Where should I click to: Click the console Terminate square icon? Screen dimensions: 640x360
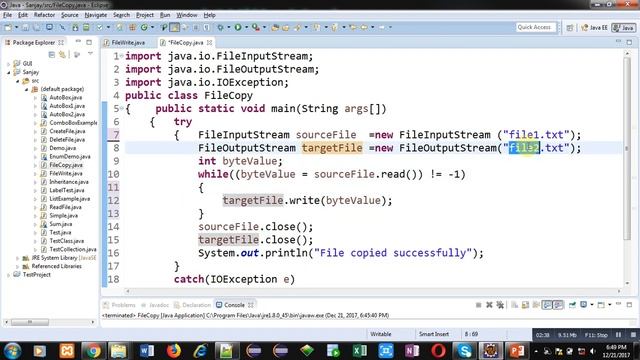click(x=478, y=305)
